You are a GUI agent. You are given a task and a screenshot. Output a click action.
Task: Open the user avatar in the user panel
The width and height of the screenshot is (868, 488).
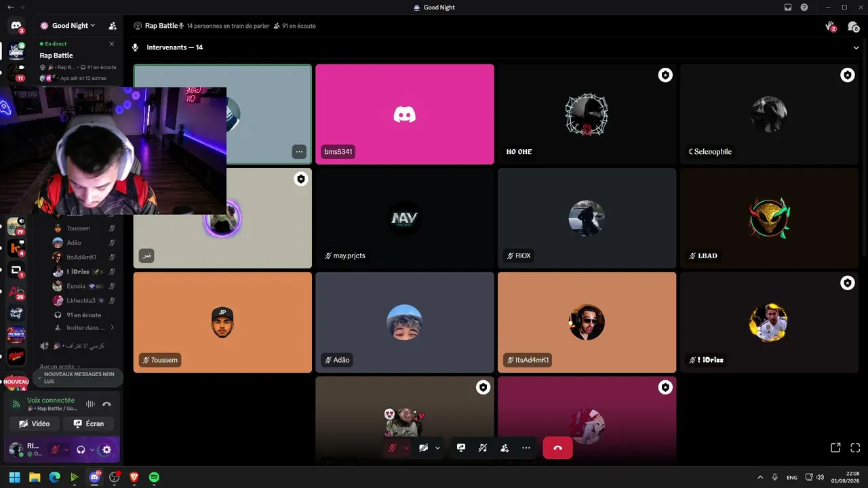pos(16,449)
